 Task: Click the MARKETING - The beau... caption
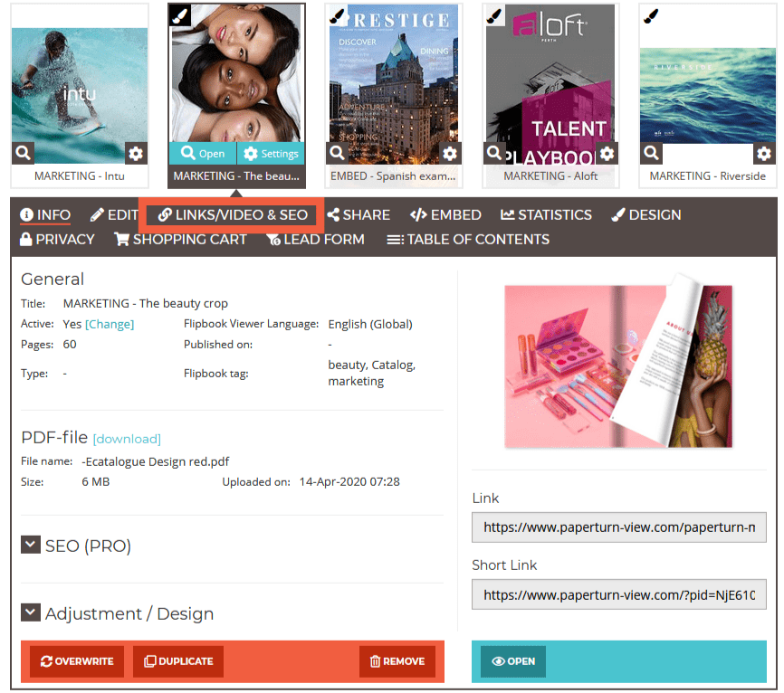236,176
